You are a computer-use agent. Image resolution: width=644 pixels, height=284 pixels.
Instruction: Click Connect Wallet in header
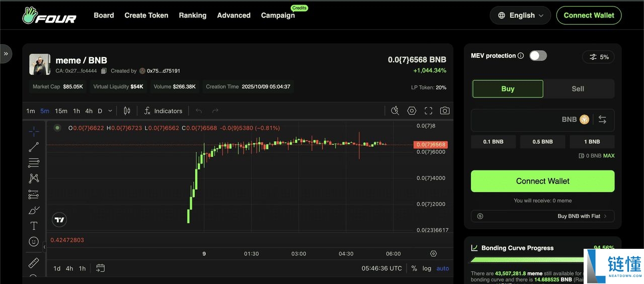point(589,15)
